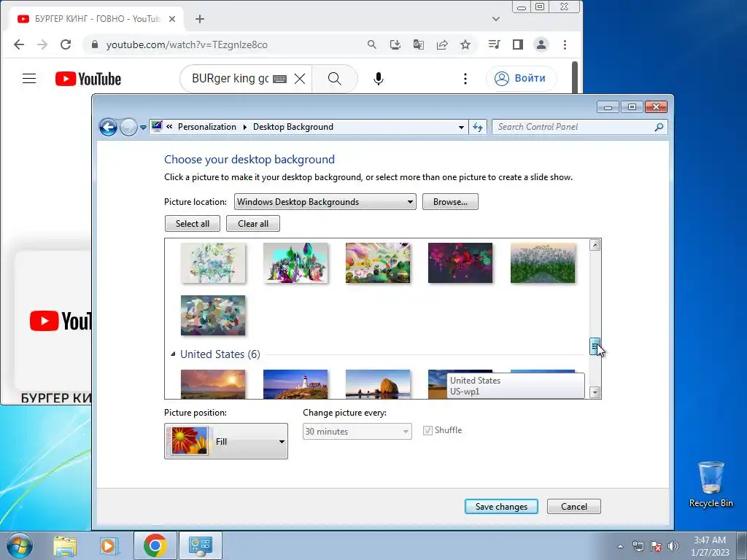Open the Picture location dropdown
Image resolution: width=747 pixels, height=560 pixels.
pos(325,202)
